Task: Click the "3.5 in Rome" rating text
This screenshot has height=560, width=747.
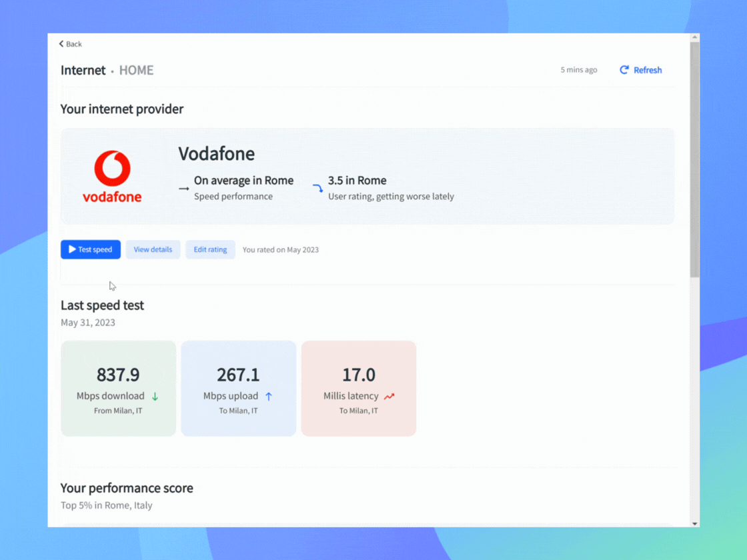Action: 357,181
